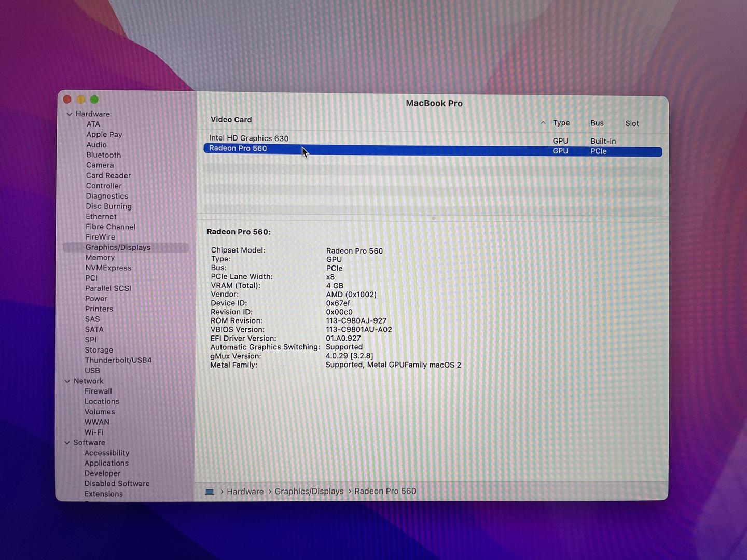747x560 pixels.
Task: Select Extensions under Software
Action: pos(104,494)
